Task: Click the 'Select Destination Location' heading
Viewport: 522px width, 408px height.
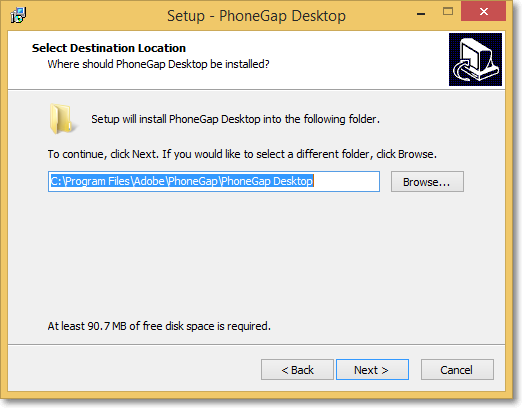Action: pos(109,48)
